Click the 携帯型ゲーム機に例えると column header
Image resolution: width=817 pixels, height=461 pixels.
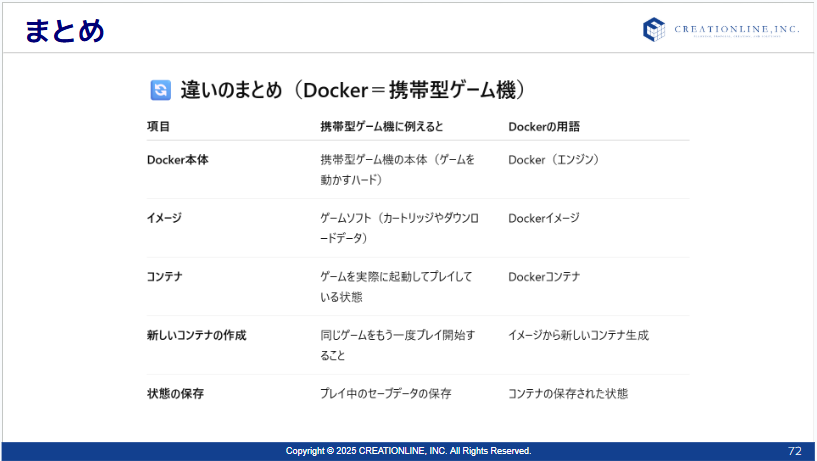click(x=381, y=127)
